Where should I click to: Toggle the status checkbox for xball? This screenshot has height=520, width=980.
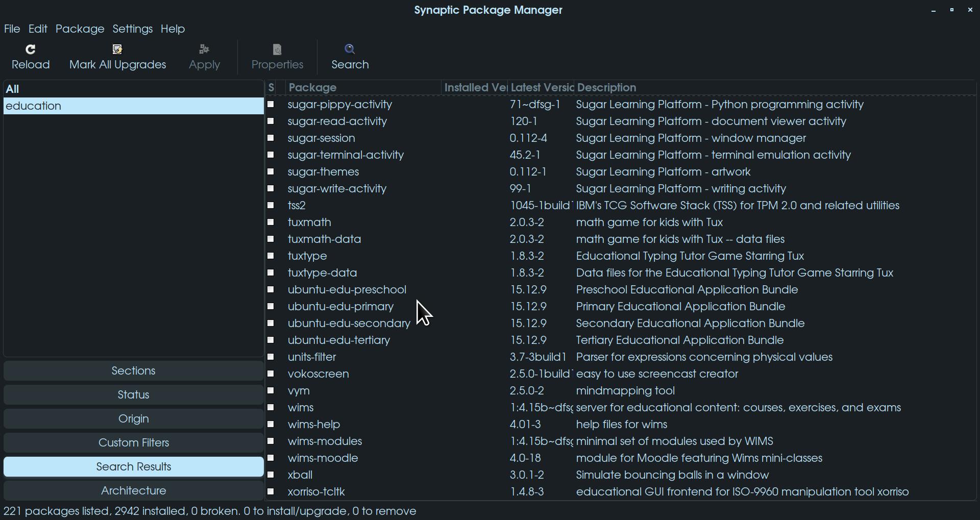pos(271,475)
